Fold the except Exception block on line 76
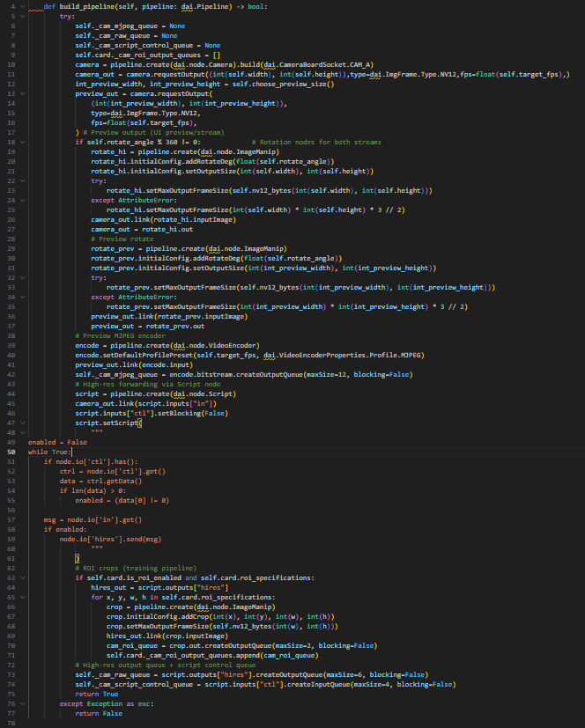This screenshot has width=585, height=728. point(22,704)
